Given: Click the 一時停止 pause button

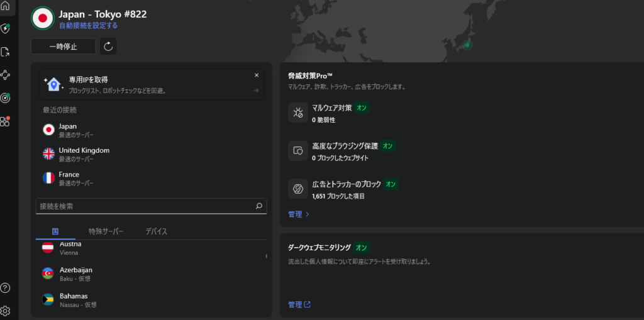Looking at the screenshot, I should pos(64,47).
